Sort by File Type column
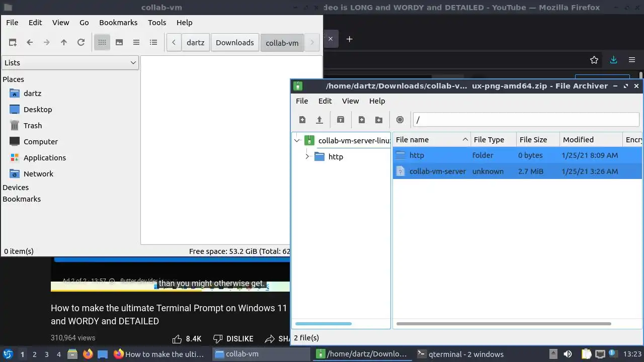644x362 pixels. pyautogui.click(x=494, y=140)
